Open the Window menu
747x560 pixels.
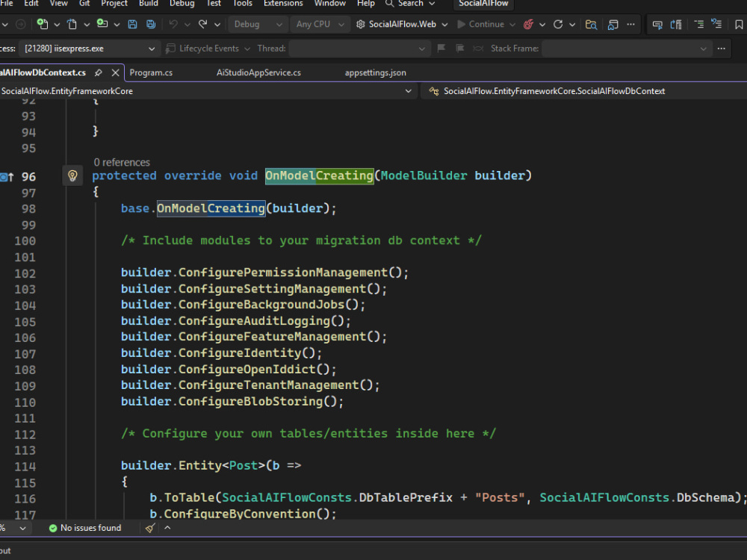pos(329,3)
